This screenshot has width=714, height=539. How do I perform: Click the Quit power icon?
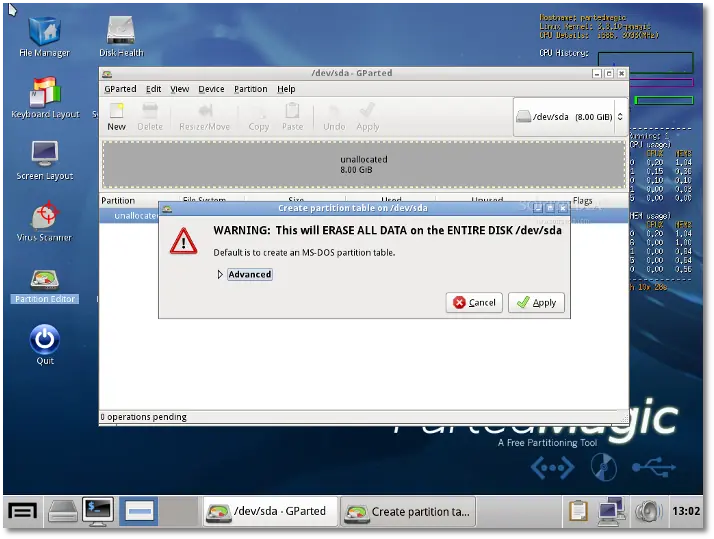click(x=45, y=345)
